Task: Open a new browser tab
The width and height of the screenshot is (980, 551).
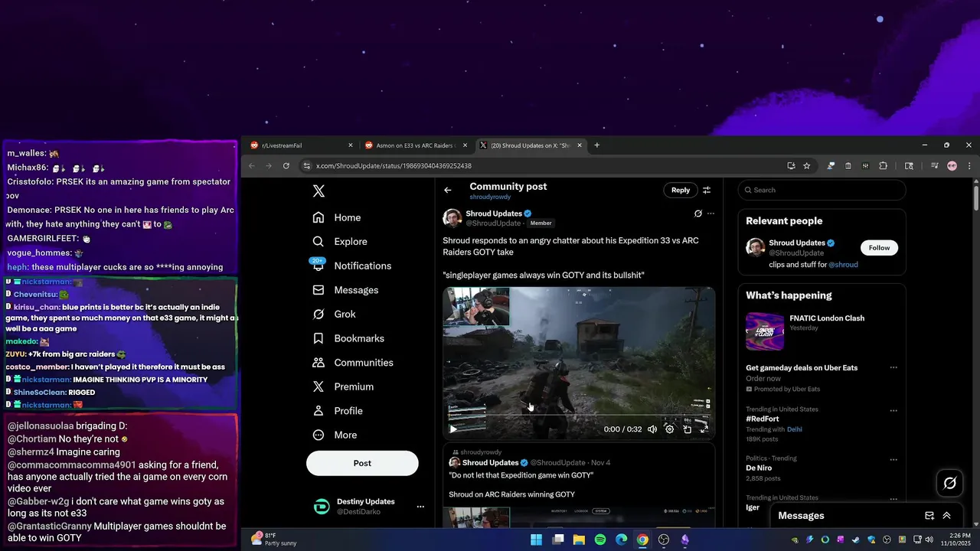Action: [x=597, y=145]
